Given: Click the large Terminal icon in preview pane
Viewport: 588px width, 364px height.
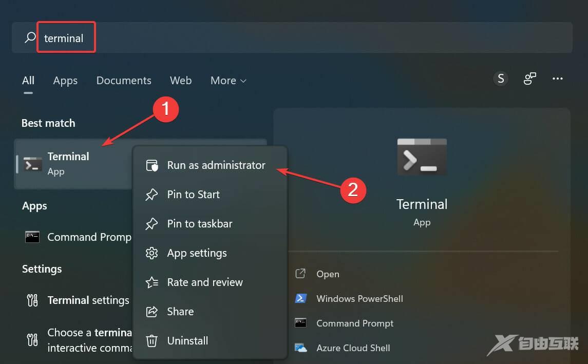Looking at the screenshot, I should coord(422,157).
